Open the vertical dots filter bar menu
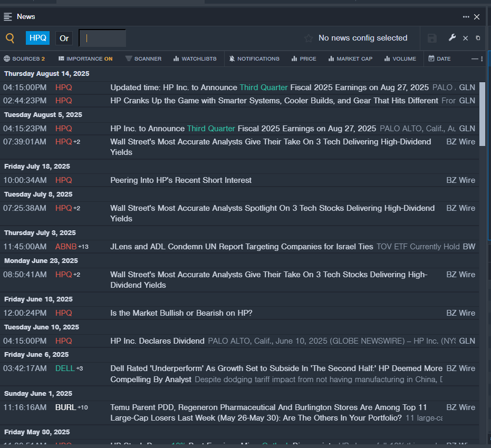The width and height of the screenshot is (491, 448). tap(482, 59)
